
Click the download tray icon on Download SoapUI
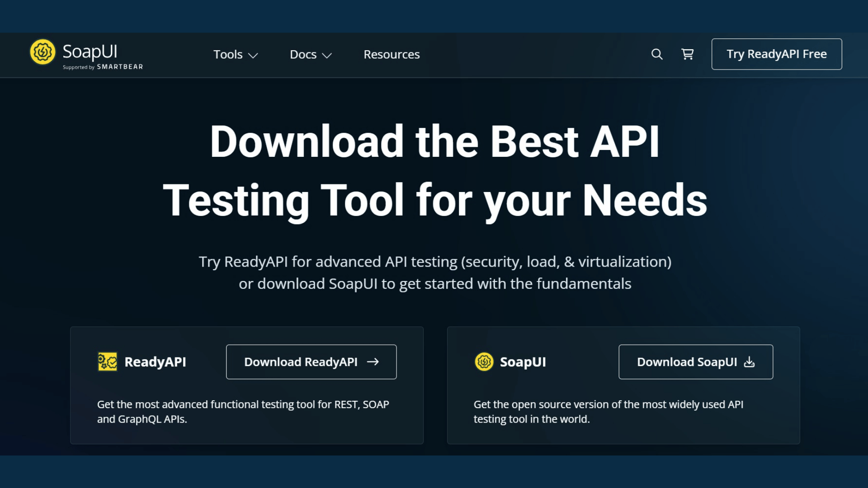[750, 362]
